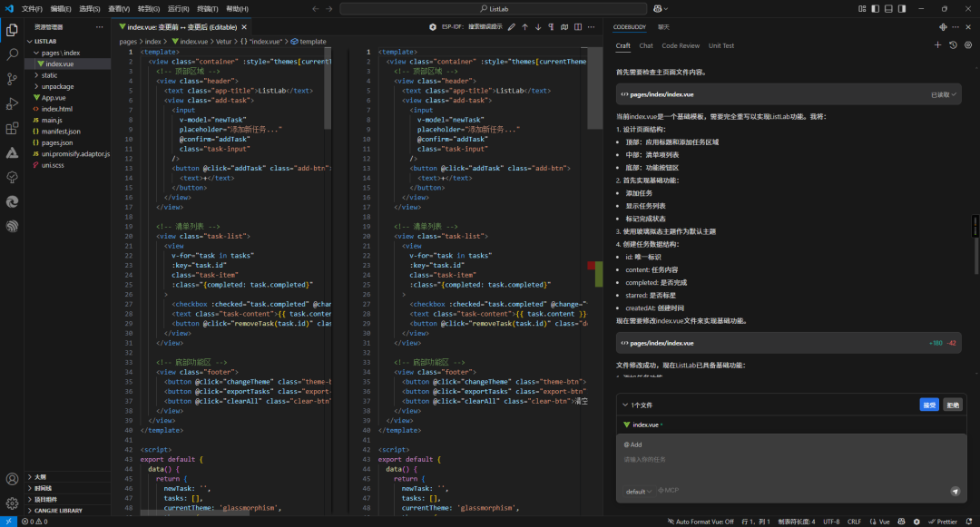The height and width of the screenshot is (527, 980).
Task: Go to next change in diff editor
Action: (x=538, y=27)
